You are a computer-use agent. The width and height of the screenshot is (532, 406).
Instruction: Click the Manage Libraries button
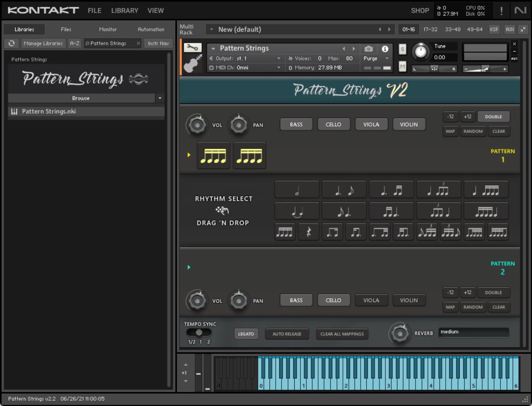point(43,43)
